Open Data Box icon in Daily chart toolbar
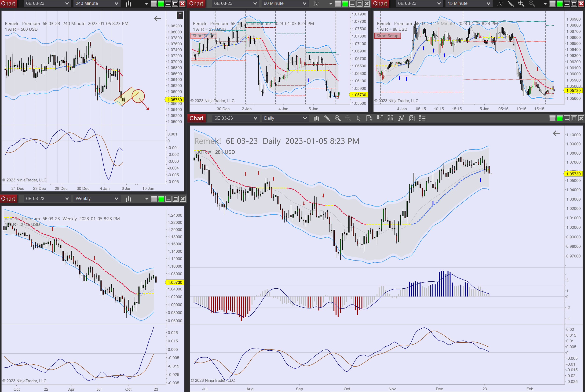 pyautogui.click(x=369, y=118)
